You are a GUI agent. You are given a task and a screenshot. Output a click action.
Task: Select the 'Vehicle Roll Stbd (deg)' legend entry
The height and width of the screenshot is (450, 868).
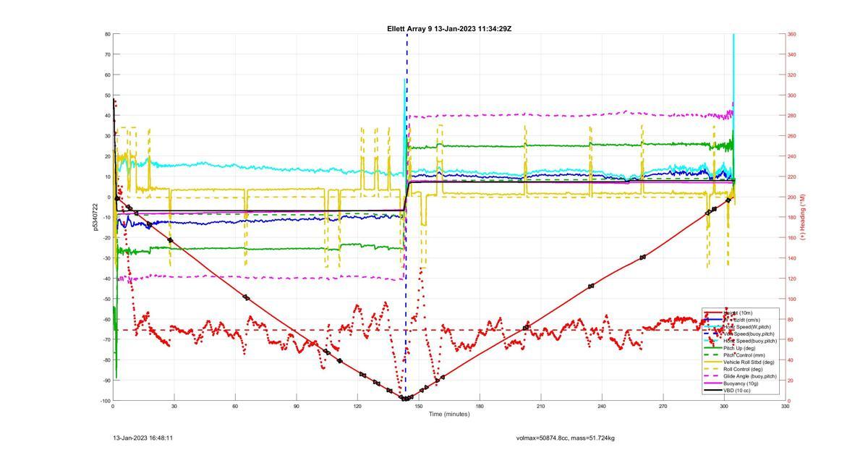(749, 362)
